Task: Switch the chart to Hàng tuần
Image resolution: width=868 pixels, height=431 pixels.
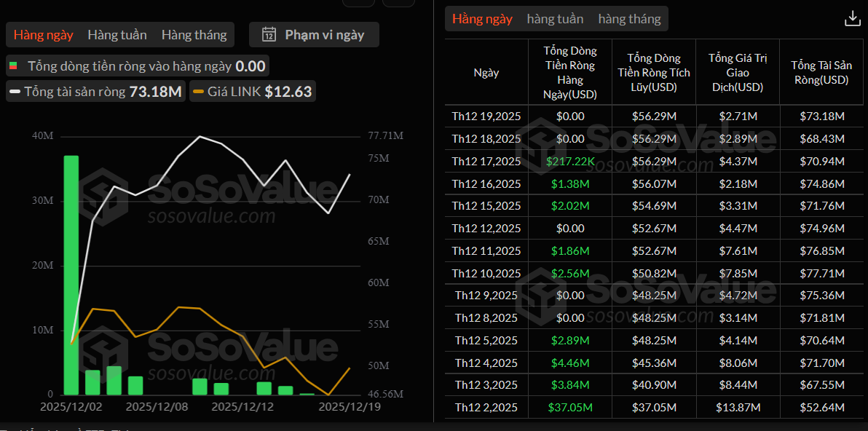Action: [x=117, y=34]
